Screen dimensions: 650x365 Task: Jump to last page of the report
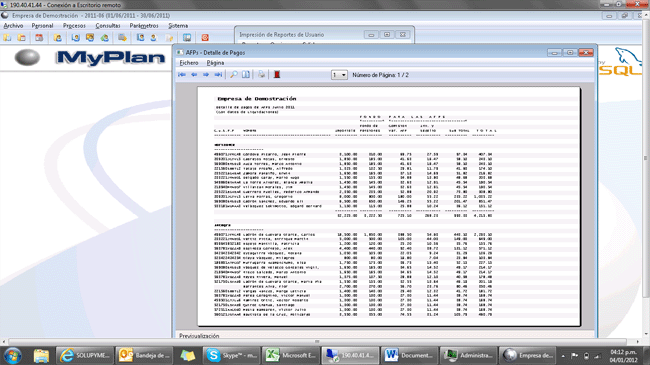point(218,75)
